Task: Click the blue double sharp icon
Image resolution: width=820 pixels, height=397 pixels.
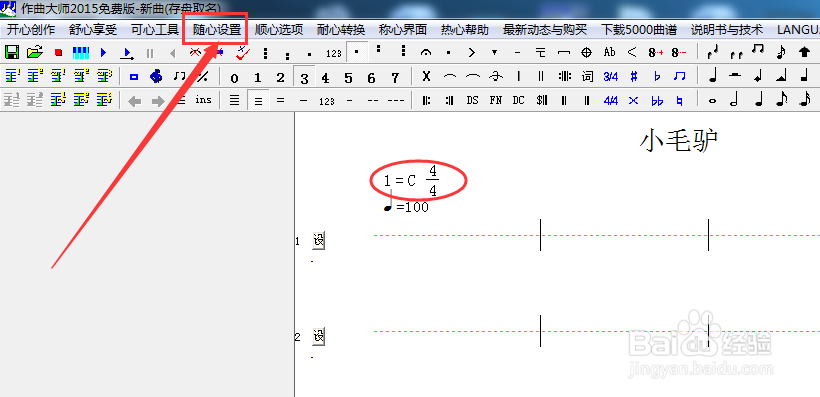Action: [x=633, y=100]
